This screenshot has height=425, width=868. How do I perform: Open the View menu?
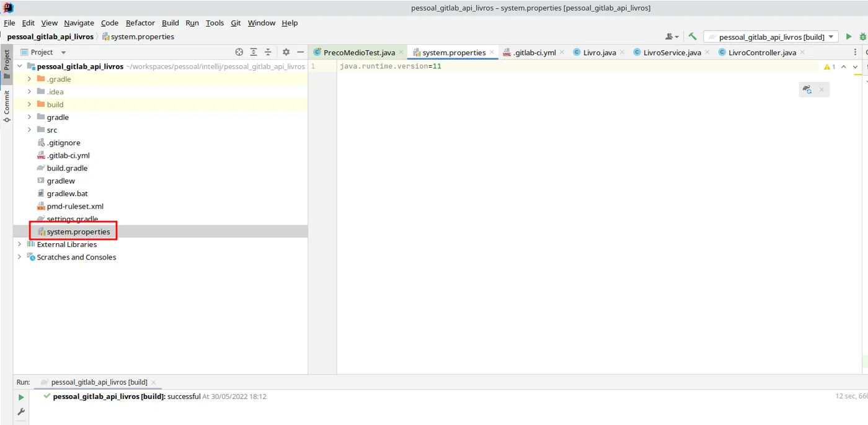[x=49, y=23]
